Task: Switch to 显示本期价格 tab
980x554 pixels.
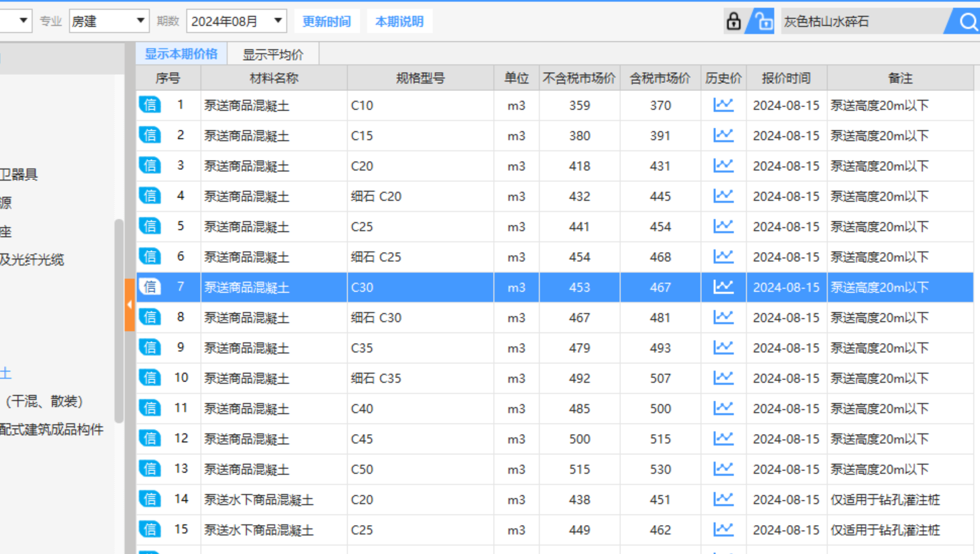Action: 181,54
